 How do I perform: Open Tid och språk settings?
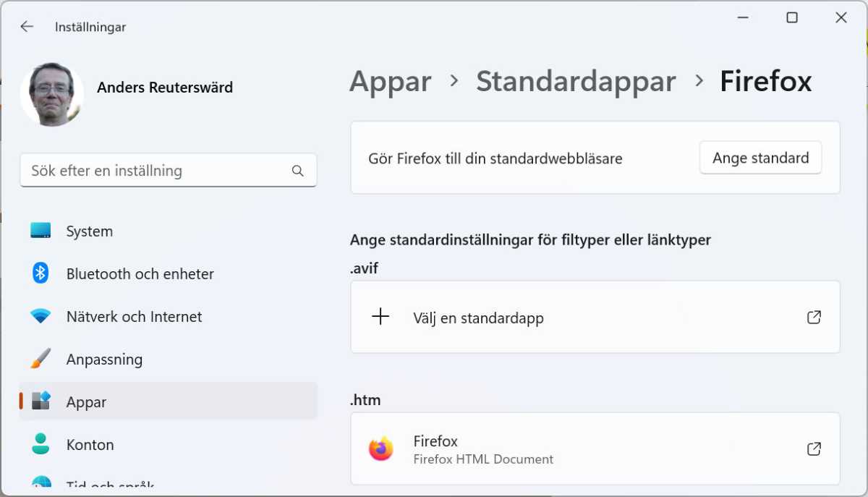[x=41, y=483]
